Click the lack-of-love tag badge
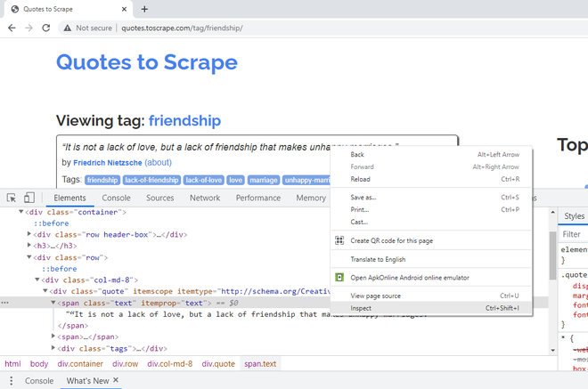The image size is (588, 389). pos(204,181)
